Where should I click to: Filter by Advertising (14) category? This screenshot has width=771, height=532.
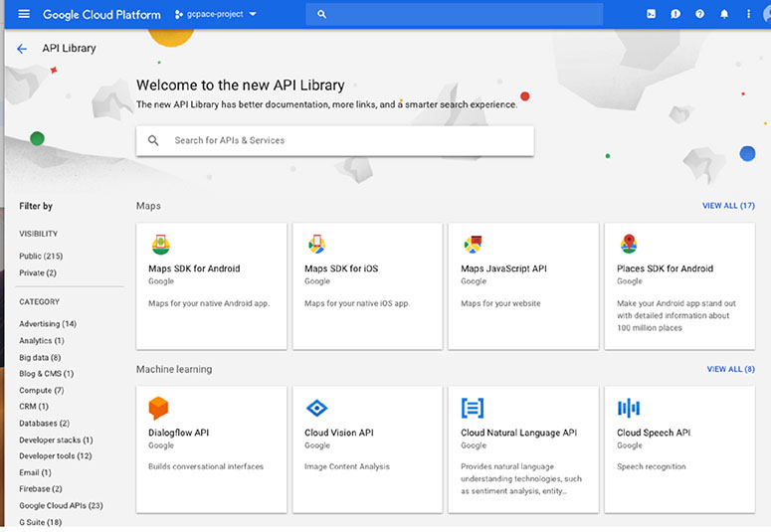48,323
